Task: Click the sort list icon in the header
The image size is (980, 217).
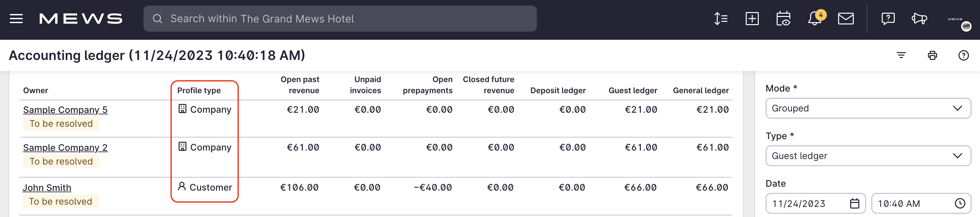Action: click(x=721, y=19)
